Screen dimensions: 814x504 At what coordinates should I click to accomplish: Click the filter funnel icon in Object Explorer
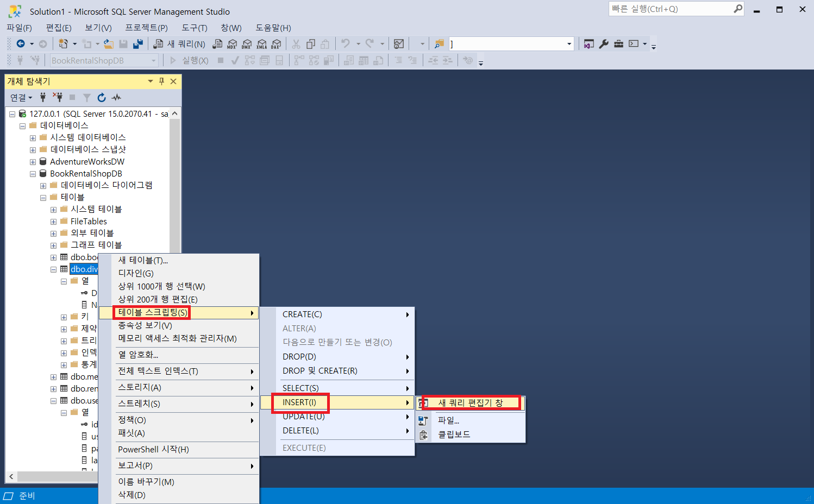pyautogui.click(x=86, y=98)
